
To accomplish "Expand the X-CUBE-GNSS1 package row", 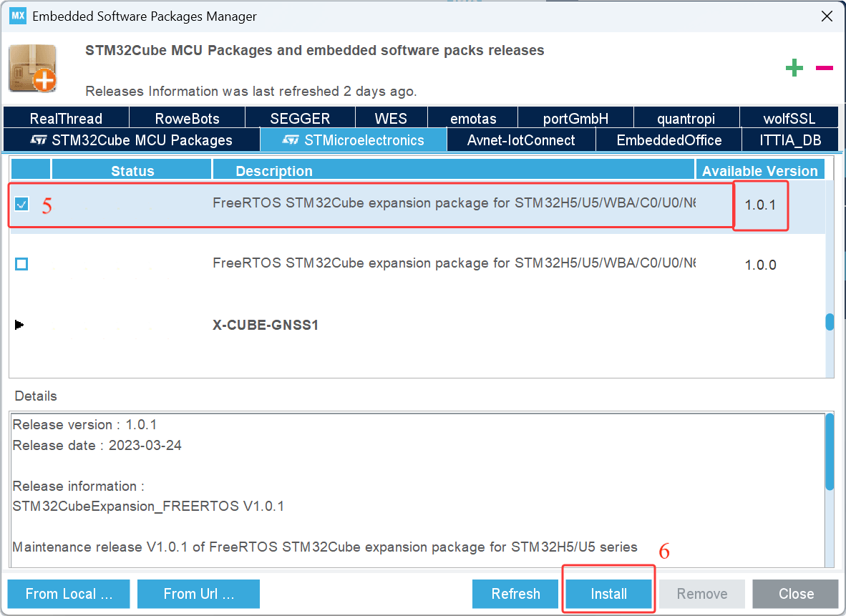I will 19,325.
